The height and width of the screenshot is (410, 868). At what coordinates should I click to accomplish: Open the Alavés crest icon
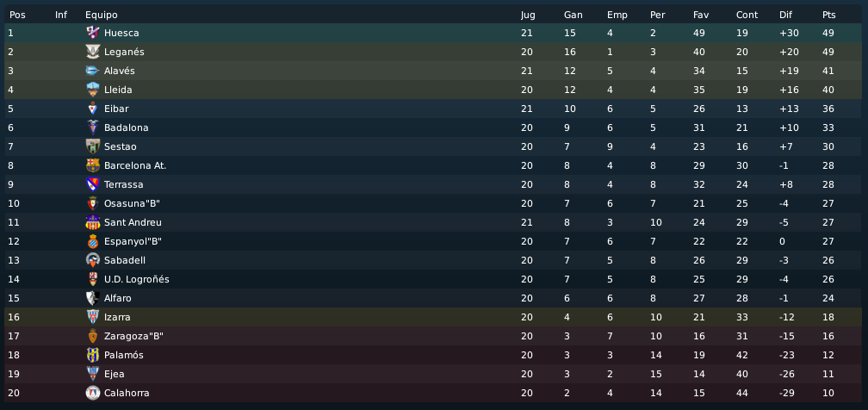point(92,71)
